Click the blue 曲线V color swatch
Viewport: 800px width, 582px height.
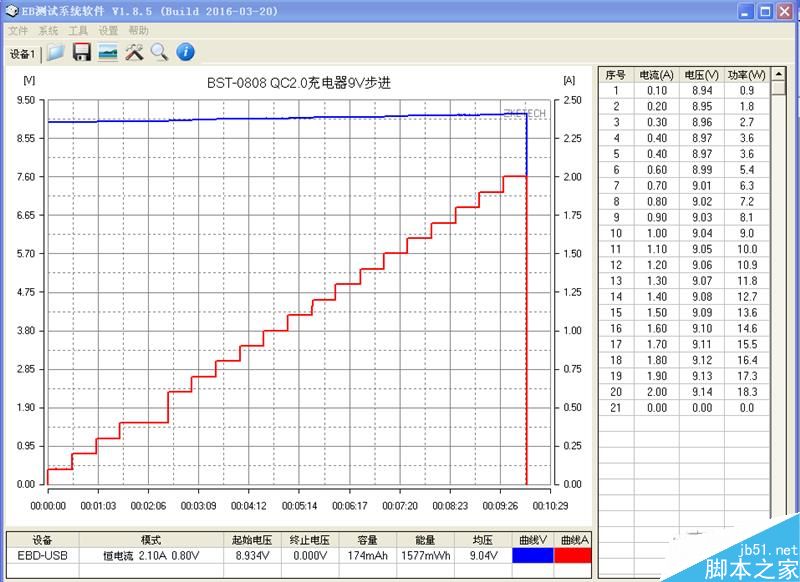[532, 555]
